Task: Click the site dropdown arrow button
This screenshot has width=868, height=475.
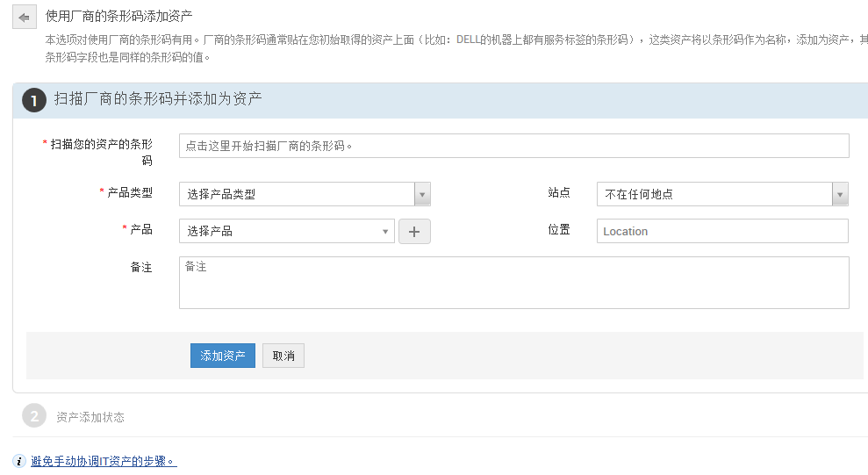Action: [x=840, y=194]
